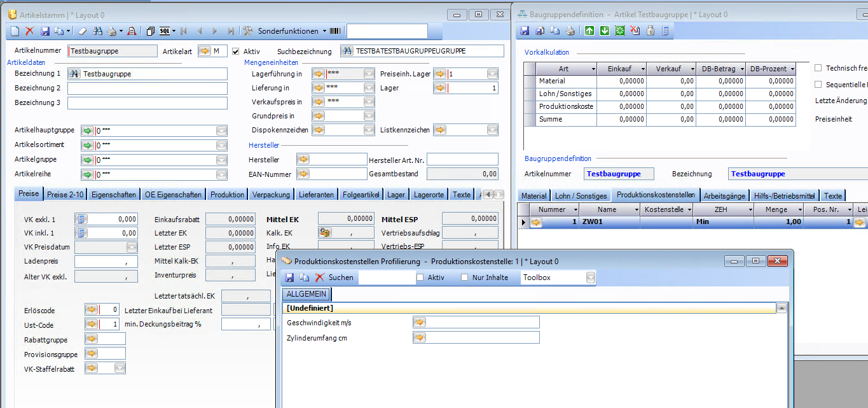868x408 pixels.
Task: Switch to the Lieferanten tab
Action: (x=316, y=195)
